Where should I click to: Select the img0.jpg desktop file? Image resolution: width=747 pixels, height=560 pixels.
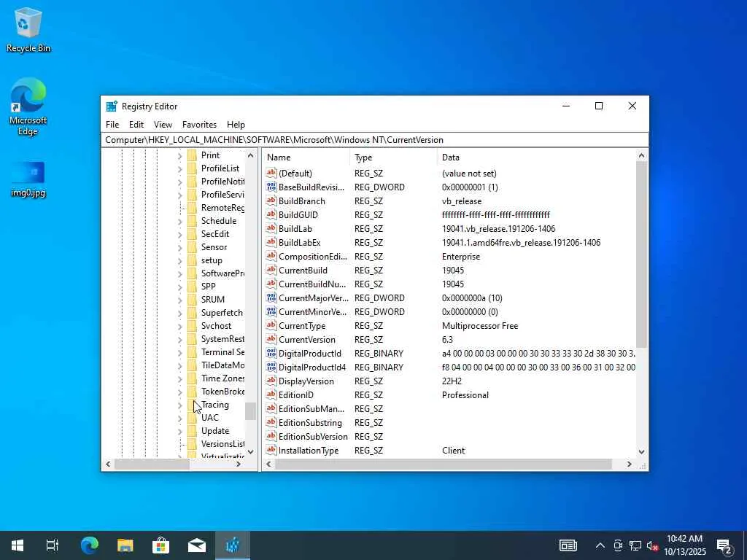28,179
